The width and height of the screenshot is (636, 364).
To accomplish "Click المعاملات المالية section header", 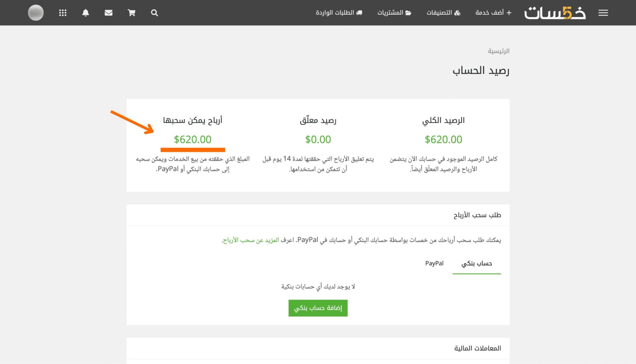I will pyautogui.click(x=477, y=348).
